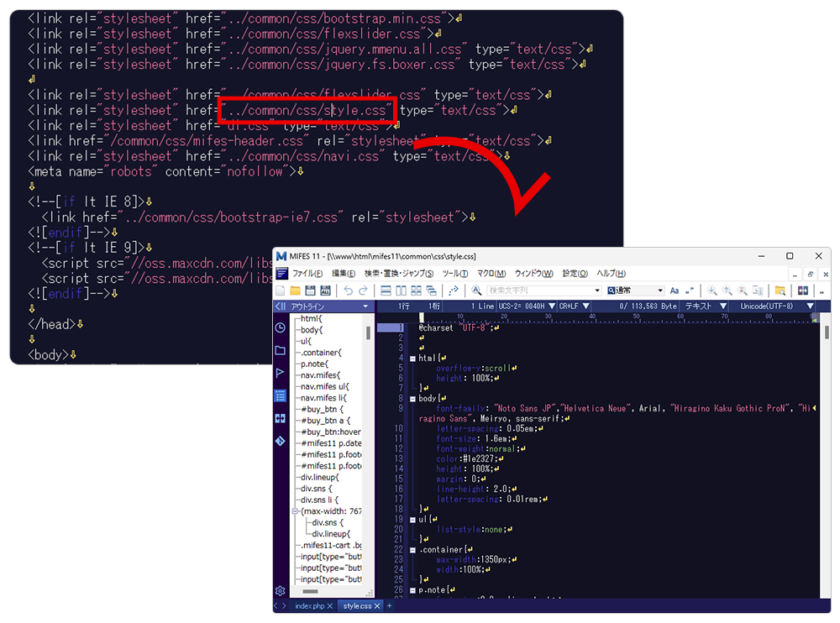Select the outline list icon in sidebar
The image size is (840, 623).
281,395
